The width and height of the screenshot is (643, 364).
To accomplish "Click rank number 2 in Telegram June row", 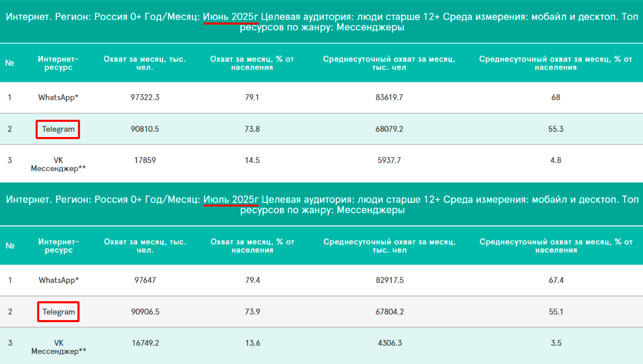I will (x=9, y=129).
